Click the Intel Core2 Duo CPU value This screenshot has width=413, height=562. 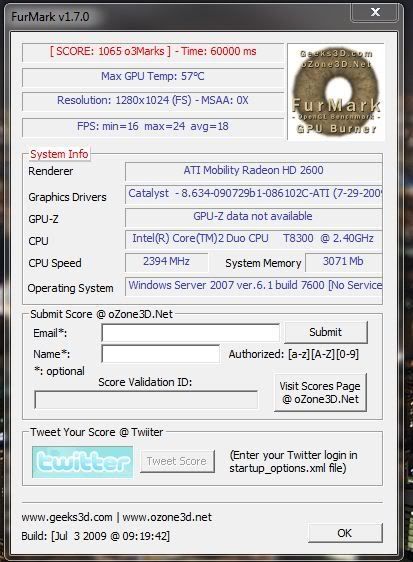[x=253, y=239]
